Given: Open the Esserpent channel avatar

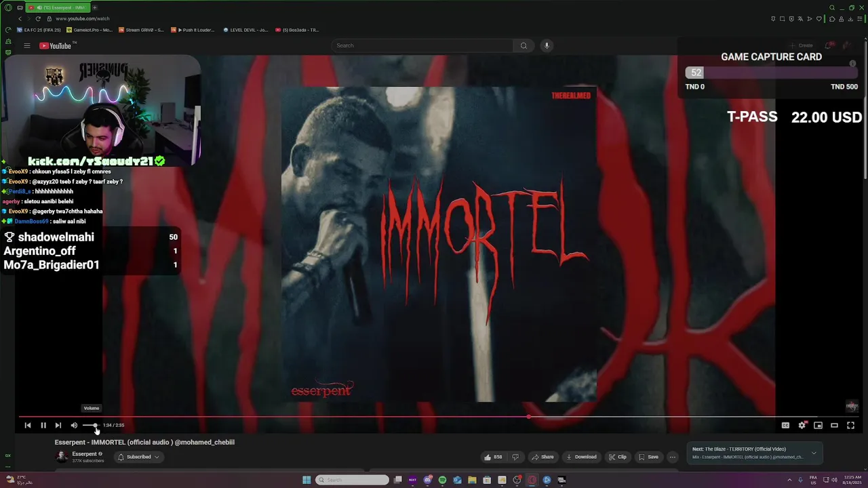Looking at the screenshot, I should [x=62, y=457].
